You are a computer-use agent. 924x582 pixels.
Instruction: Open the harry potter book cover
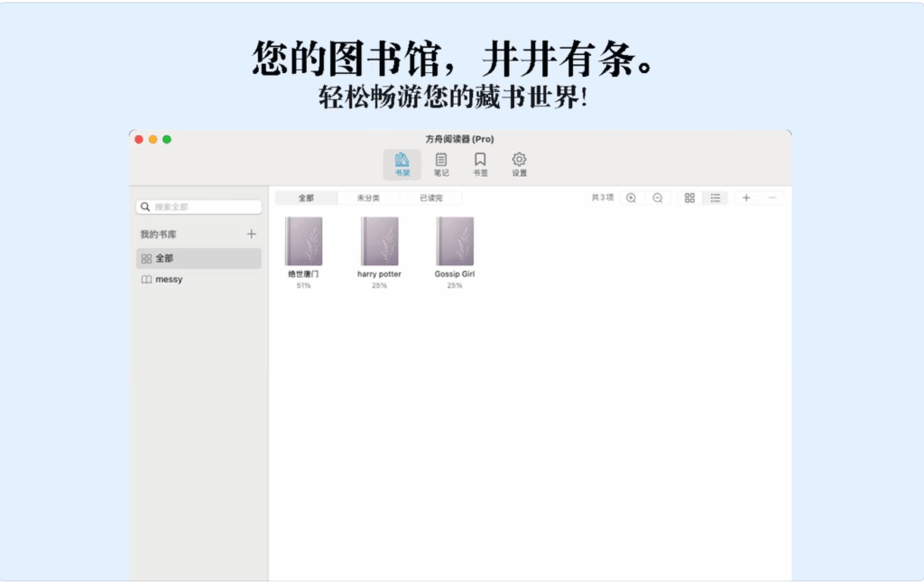[x=379, y=242]
